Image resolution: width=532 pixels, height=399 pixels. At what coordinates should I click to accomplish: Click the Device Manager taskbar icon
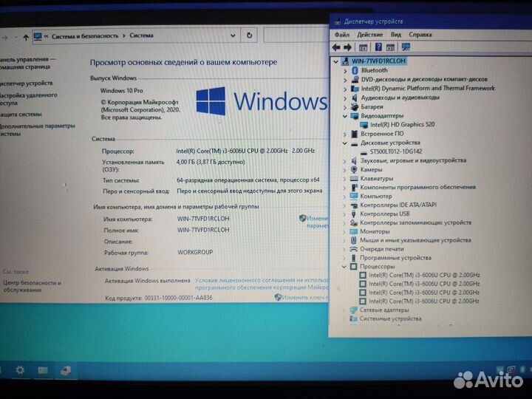click(x=66, y=370)
